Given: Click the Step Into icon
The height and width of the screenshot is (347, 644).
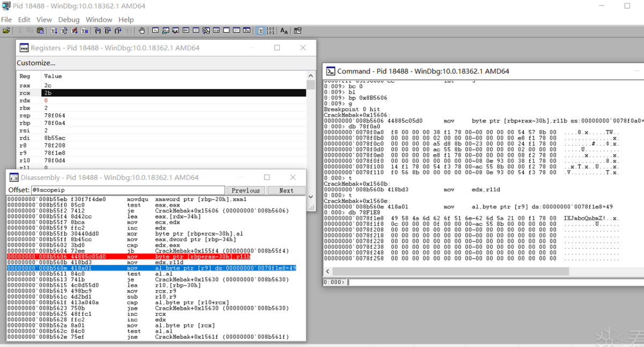Looking at the screenshot, I should coord(98,31).
